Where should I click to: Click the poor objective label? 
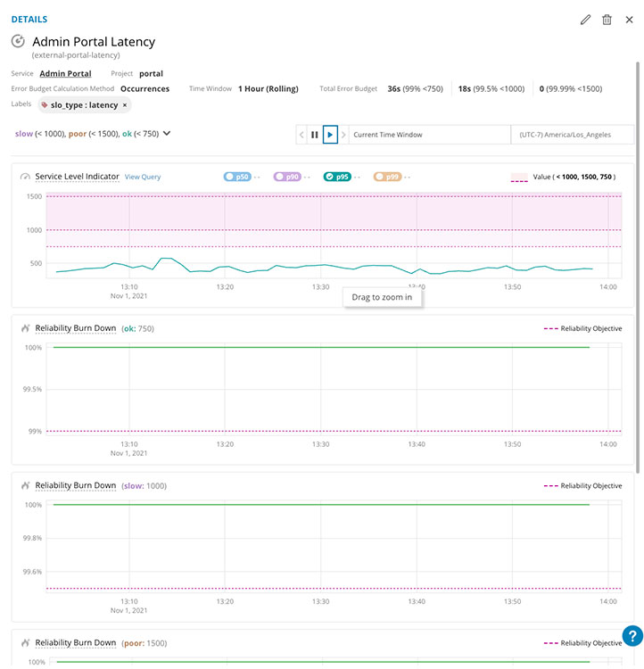pos(78,134)
